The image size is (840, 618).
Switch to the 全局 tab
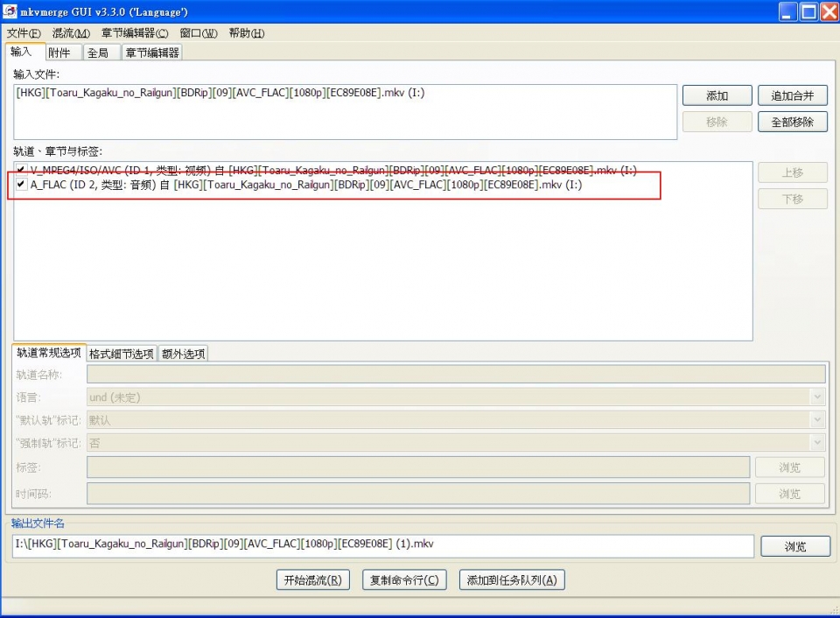click(x=98, y=53)
